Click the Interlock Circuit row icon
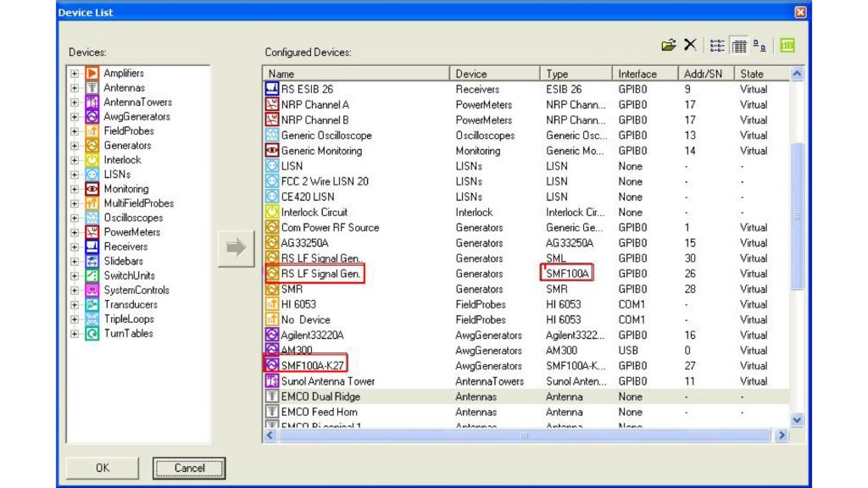Viewport: 868px width, 488px height. [271, 212]
